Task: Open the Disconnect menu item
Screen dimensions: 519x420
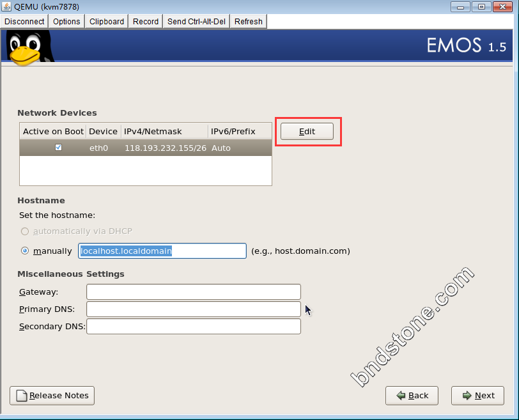Action: tap(24, 22)
